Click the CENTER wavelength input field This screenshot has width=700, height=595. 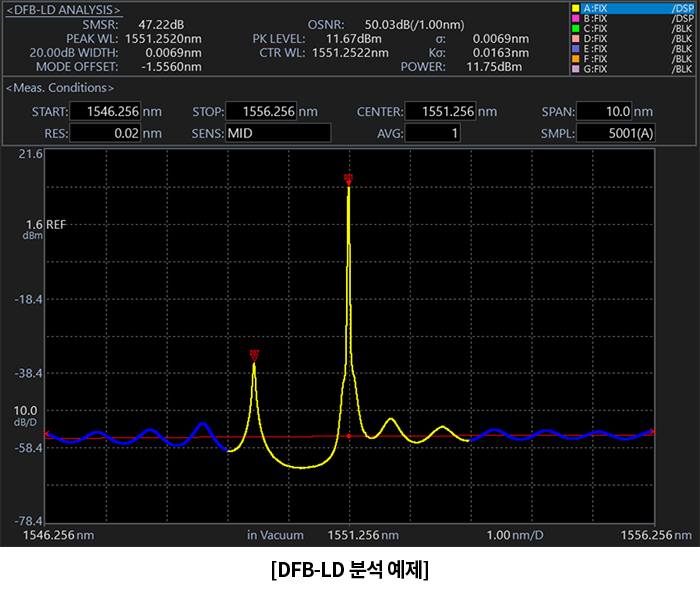point(440,111)
